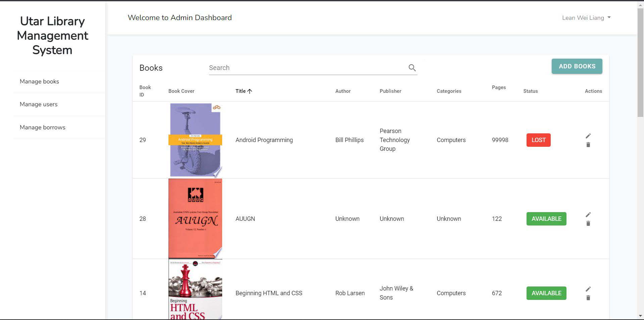644x320 pixels.
Task: Click the ADD BOOKS button
Action: pyautogui.click(x=577, y=66)
